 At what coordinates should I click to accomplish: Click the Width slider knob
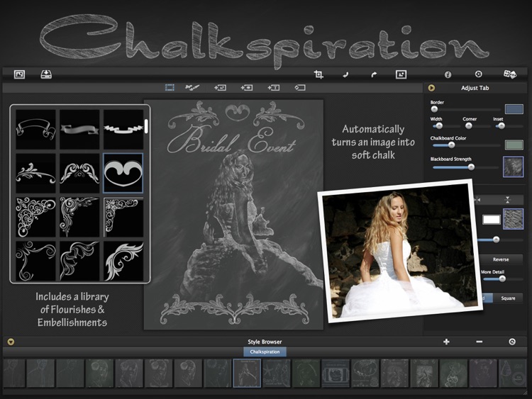coord(439,126)
